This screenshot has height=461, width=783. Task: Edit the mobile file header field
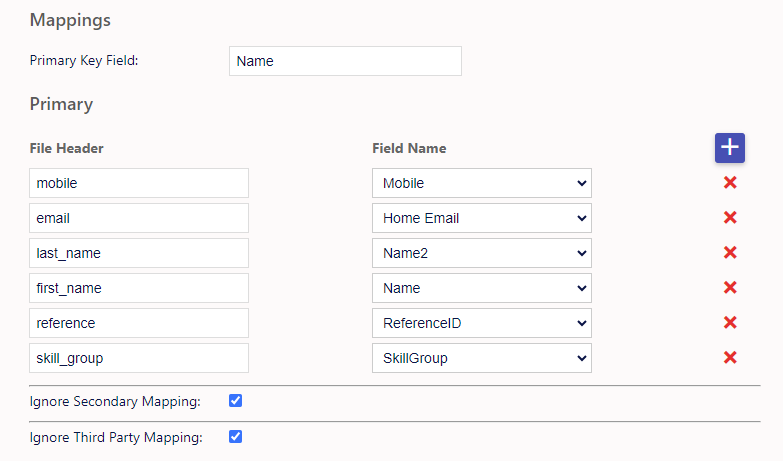(x=139, y=183)
